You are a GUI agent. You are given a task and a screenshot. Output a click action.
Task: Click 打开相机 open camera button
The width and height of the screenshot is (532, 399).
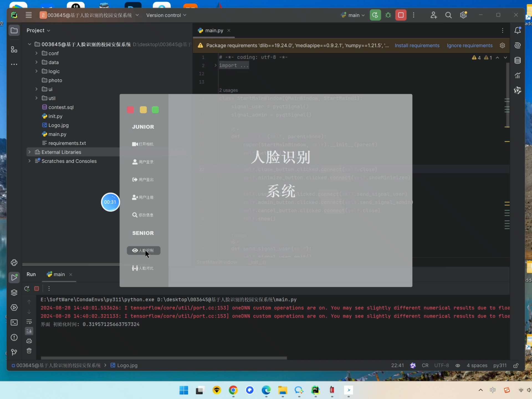pos(143,144)
